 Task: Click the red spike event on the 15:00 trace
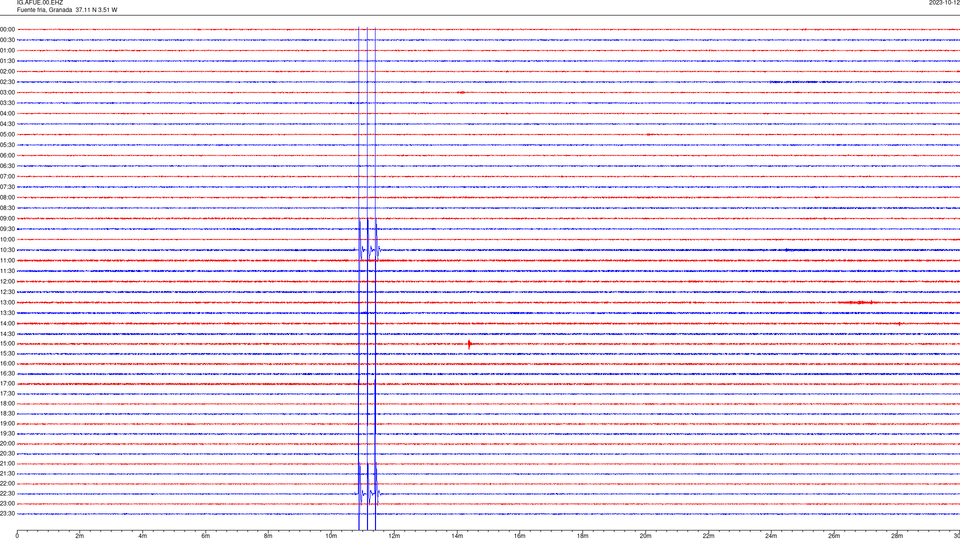tap(470, 344)
